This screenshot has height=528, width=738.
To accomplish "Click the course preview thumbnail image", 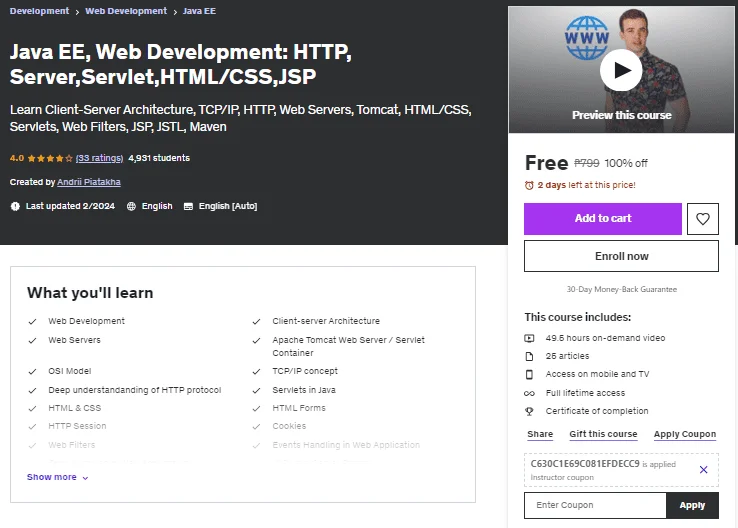I will point(621,70).
